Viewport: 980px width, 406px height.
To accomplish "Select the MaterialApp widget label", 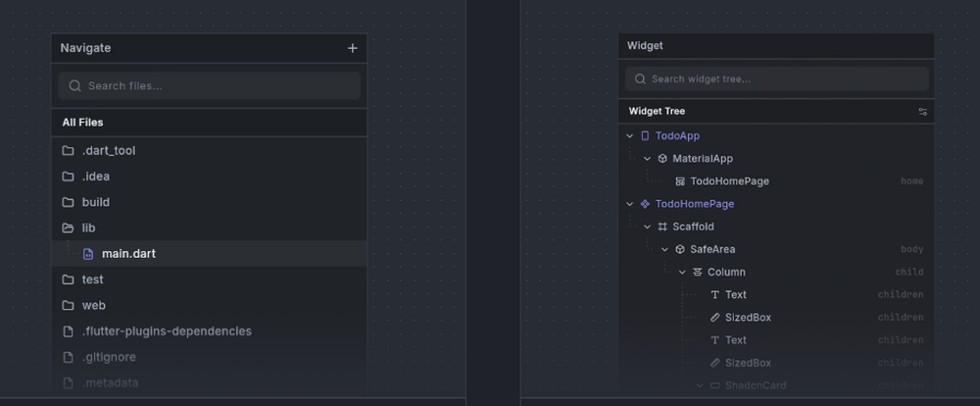I will [703, 159].
